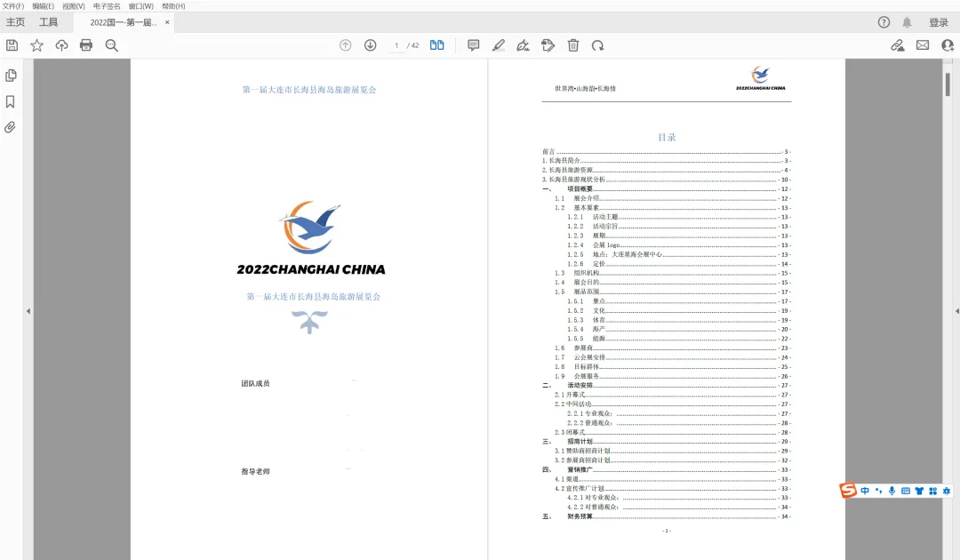Screen dimensions: 960x560
Task: Click the 招商计划 contents entry
Action: coord(666,441)
